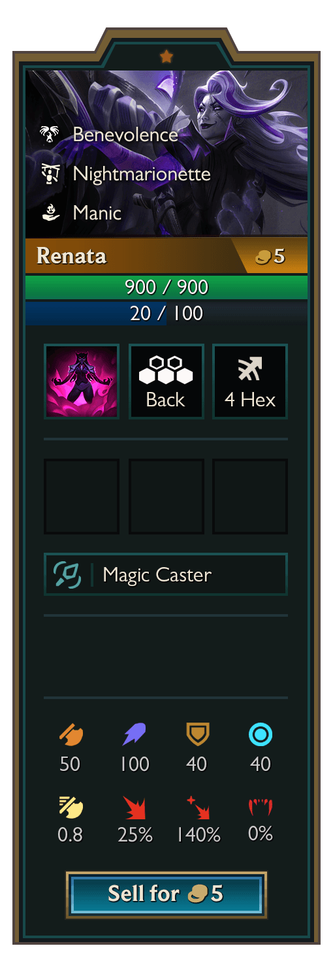
Task: Open Renata's pink ability icon
Action: (82, 382)
